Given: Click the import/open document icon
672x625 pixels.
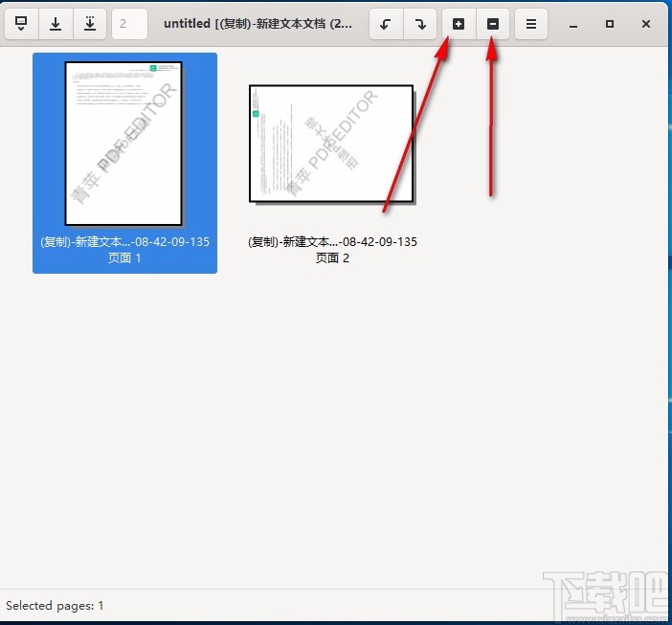Looking at the screenshot, I should point(21,24).
